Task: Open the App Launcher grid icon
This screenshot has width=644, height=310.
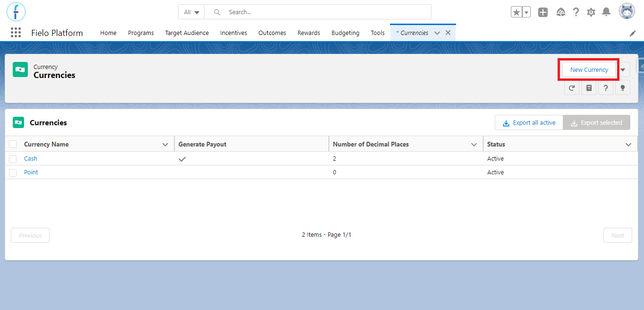Action: (x=16, y=33)
